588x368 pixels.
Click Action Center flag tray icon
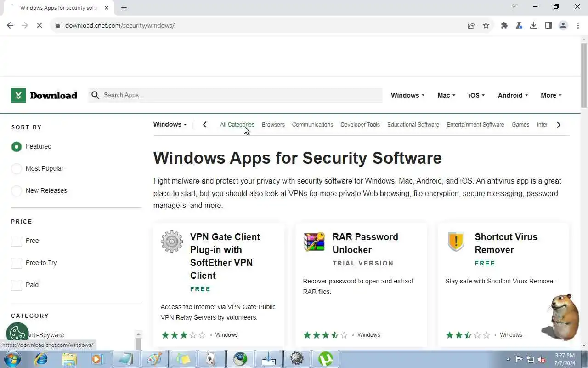(519, 359)
